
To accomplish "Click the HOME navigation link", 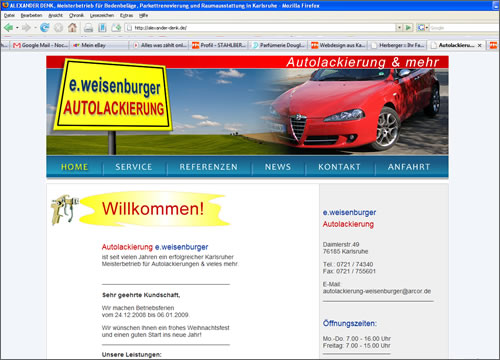I will [75, 167].
